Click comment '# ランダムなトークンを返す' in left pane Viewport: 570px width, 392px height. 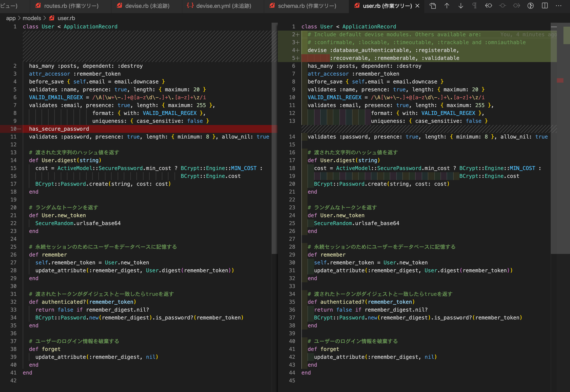(64, 208)
